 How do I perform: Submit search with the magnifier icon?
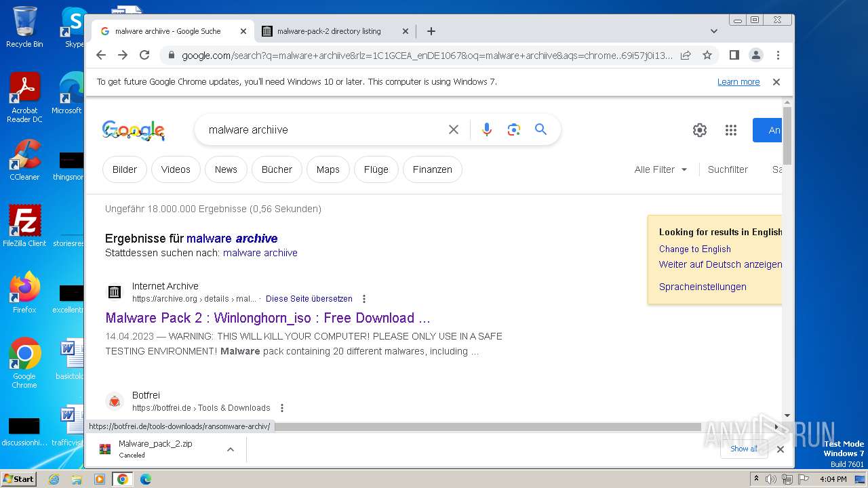[540, 129]
